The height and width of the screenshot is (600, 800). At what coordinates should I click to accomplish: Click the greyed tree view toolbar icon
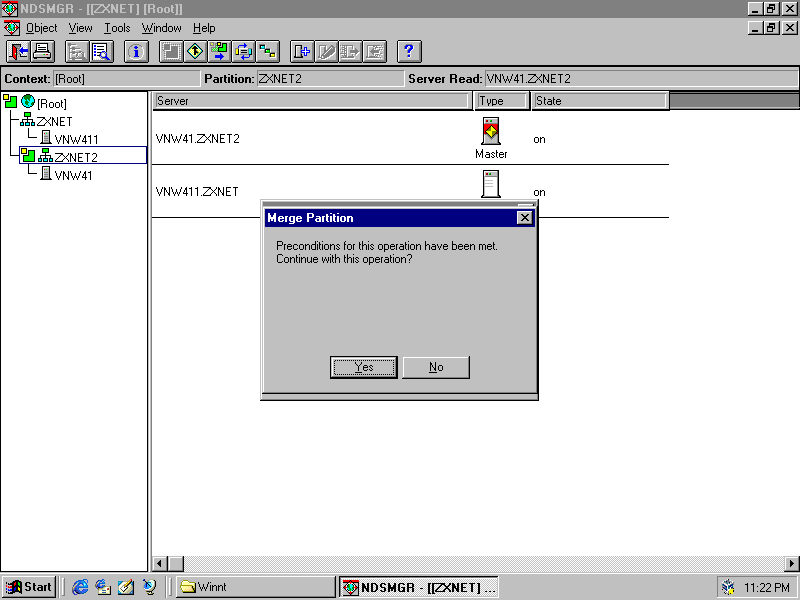[77, 52]
